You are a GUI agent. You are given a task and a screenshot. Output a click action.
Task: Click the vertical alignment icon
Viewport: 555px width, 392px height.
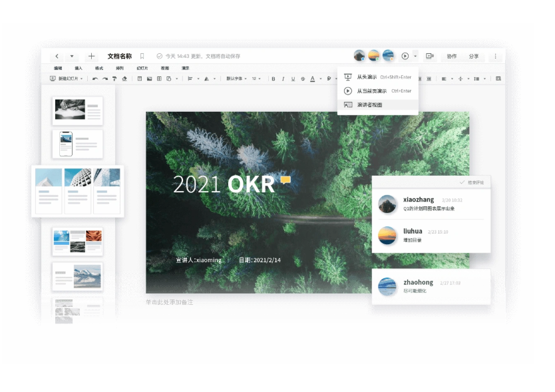461,79
